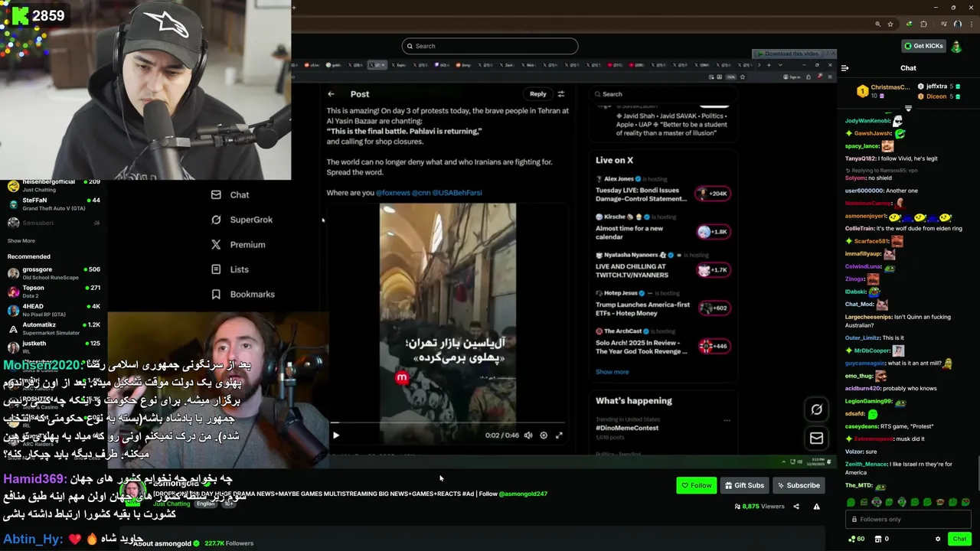Play the embedded bazaar video
The width and height of the screenshot is (980, 551).
335,435
